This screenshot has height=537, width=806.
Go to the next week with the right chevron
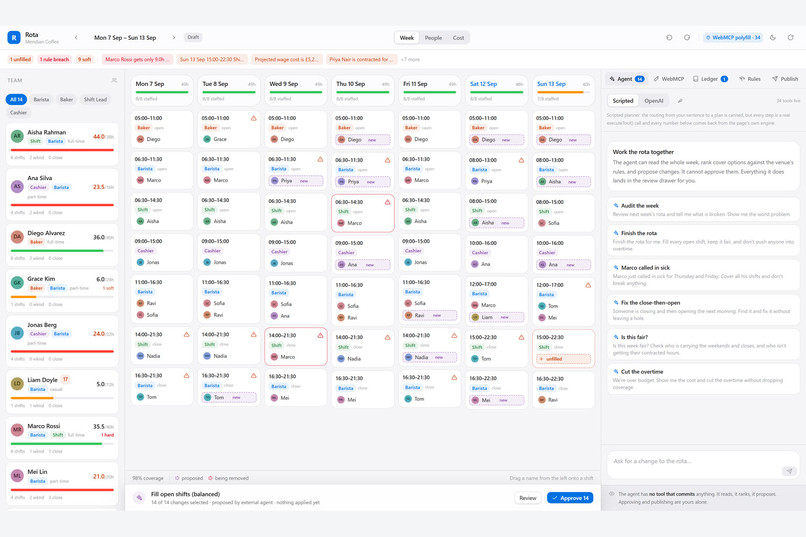pos(174,38)
